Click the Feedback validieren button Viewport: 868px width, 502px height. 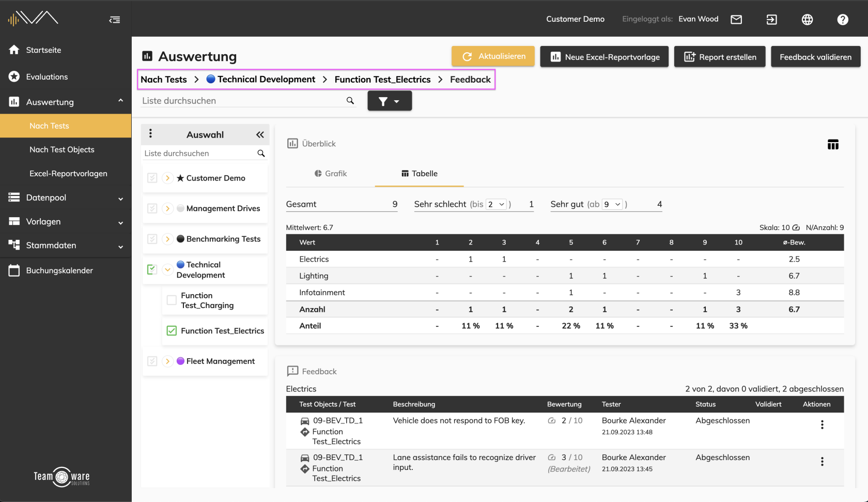click(x=816, y=57)
